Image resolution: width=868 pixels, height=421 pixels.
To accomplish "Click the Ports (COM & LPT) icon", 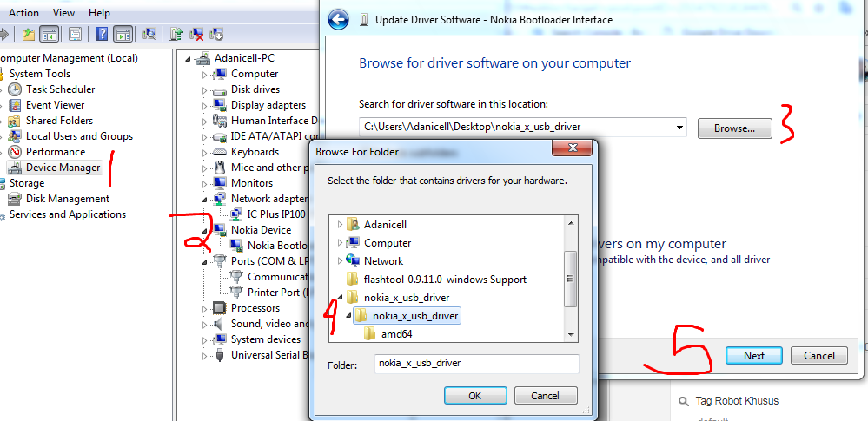I will 219,260.
